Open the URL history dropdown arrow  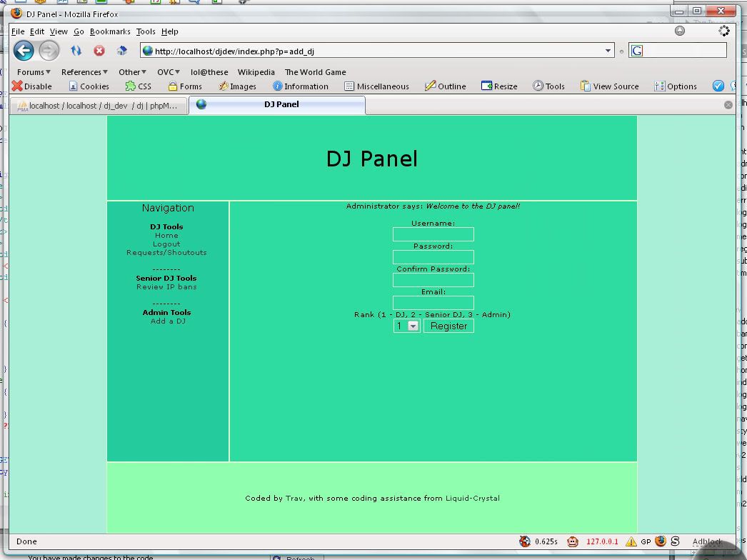point(608,51)
